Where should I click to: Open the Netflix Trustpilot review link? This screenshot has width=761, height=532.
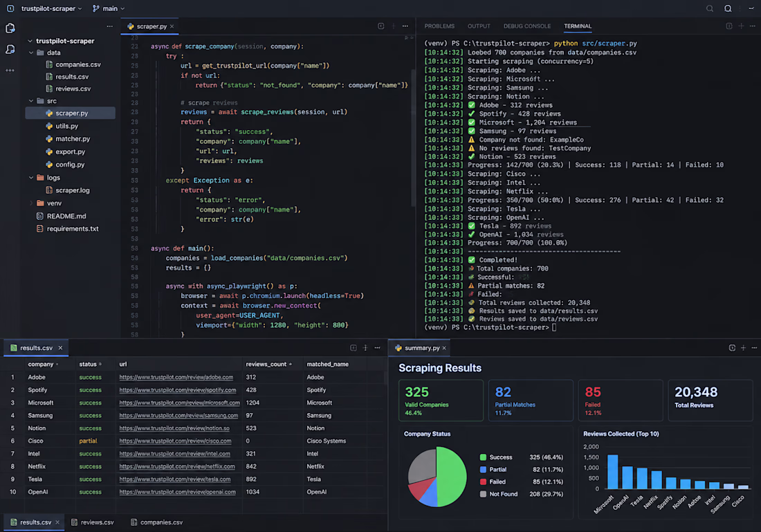[x=177, y=466]
